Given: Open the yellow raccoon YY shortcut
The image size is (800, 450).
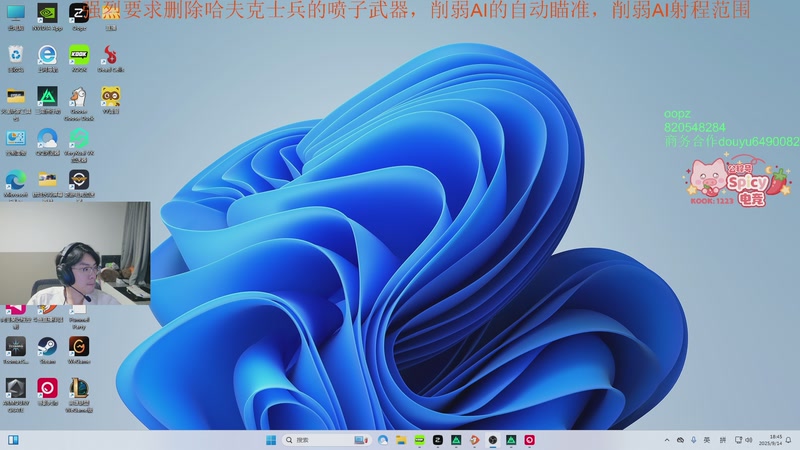Looking at the screenshot, I should [x=111, y=99].
